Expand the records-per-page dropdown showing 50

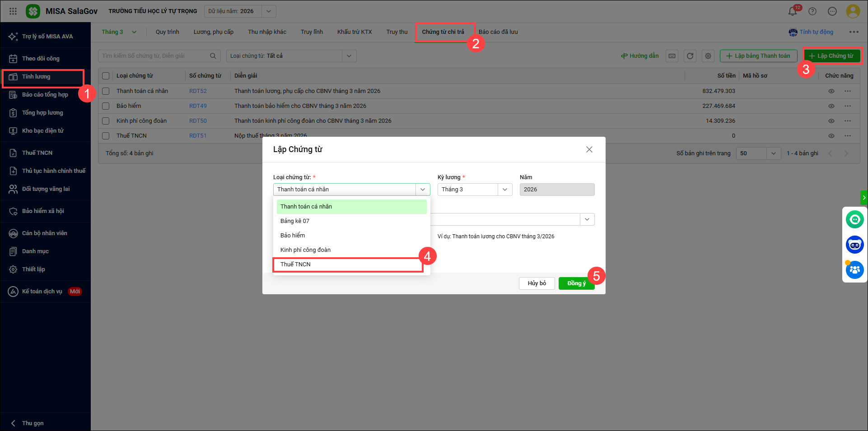point(773,153)
